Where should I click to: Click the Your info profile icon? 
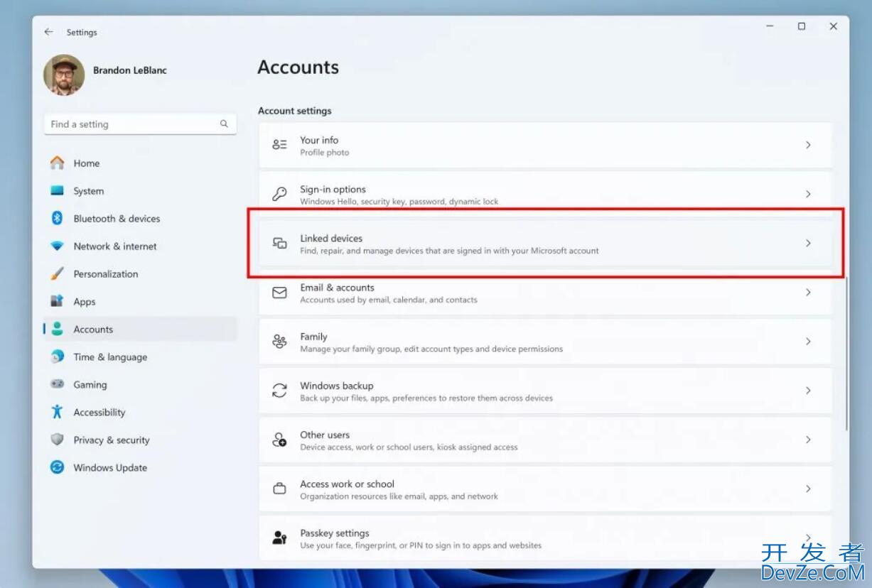pos(280,145)
